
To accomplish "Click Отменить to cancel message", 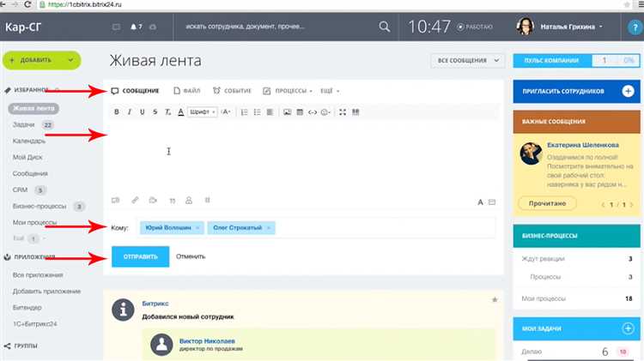I will coord(191,256).
